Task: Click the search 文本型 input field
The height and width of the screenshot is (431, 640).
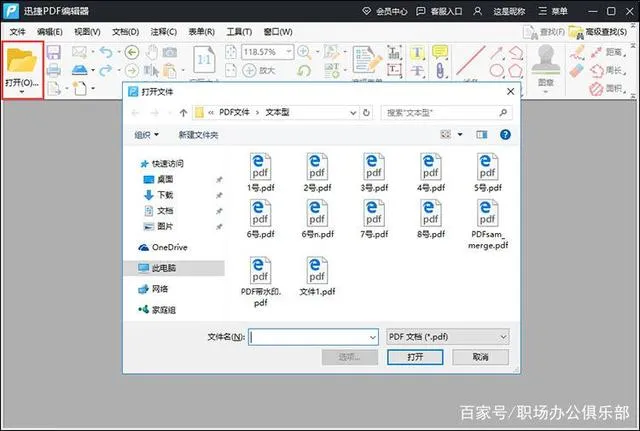Action: pos(447,113)
